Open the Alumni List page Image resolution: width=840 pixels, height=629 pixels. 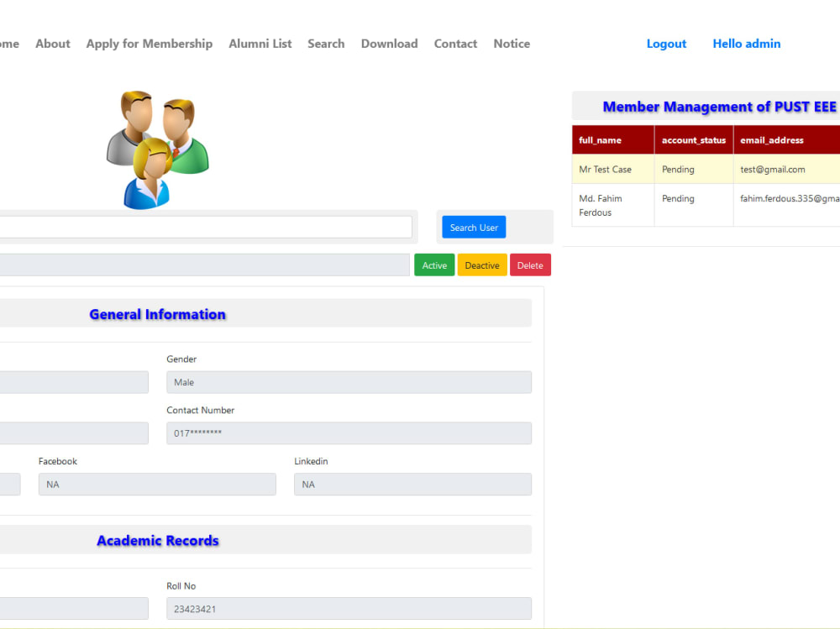260,44
